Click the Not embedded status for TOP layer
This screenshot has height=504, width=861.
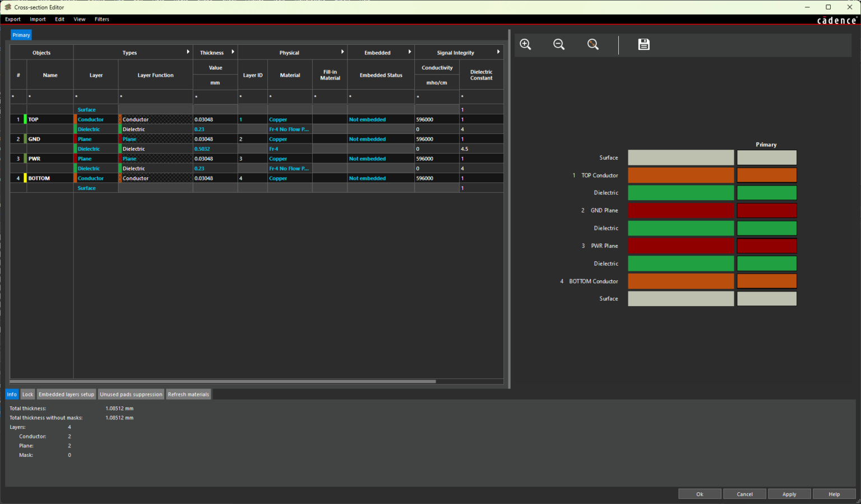tap(367, 119)
